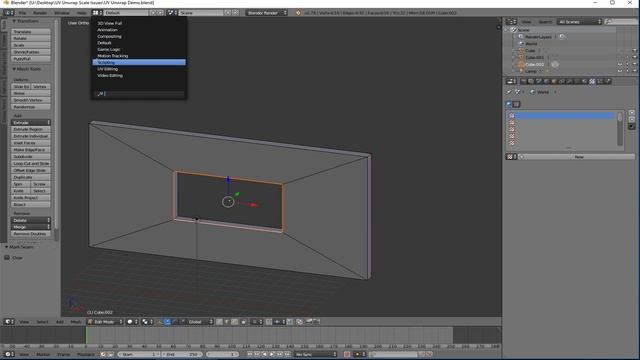
Task: Choose Video Editing layout
Action: pos(139,76)
